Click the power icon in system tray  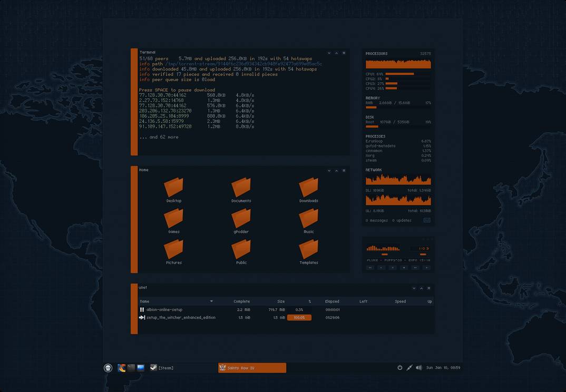click(399, 367)
